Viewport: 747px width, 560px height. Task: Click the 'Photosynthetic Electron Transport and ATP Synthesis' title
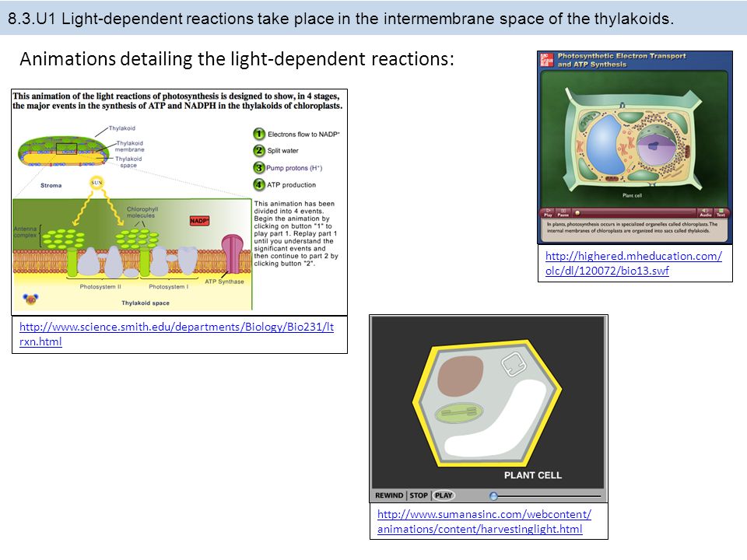[x=622, y=60]
